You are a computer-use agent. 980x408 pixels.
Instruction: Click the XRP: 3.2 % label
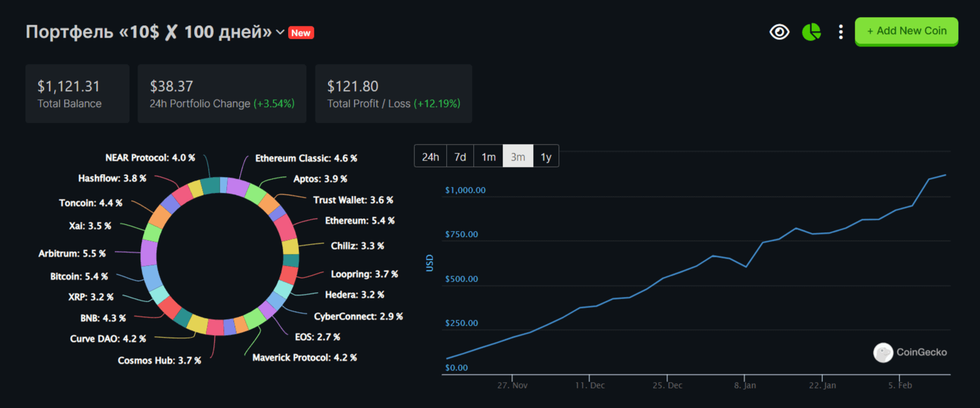91,297
